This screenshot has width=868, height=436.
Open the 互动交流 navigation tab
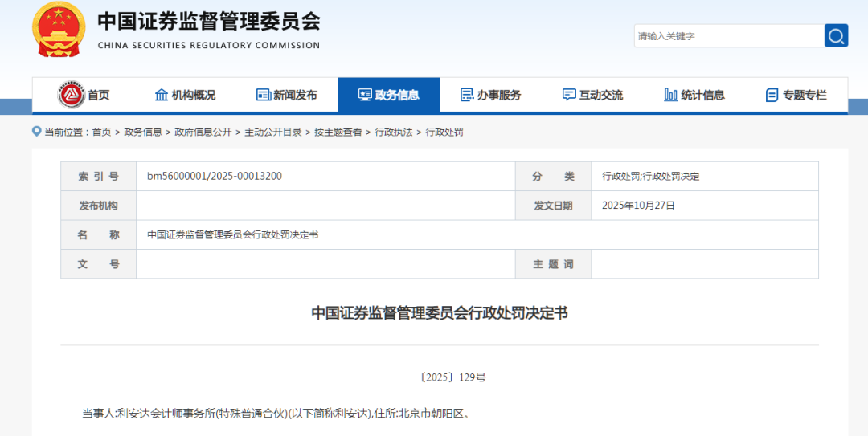pos(593,96)
